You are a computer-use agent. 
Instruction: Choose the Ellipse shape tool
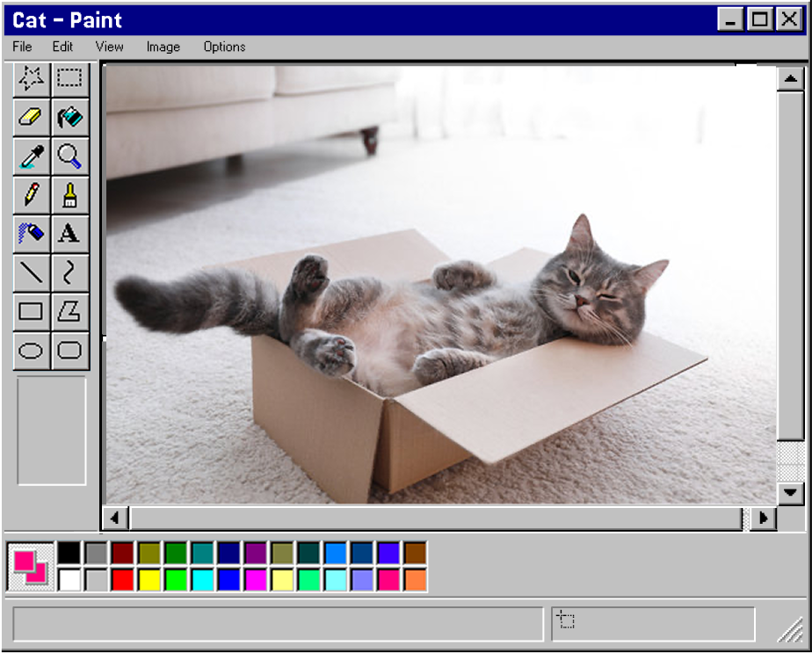[x=32, y=351]
